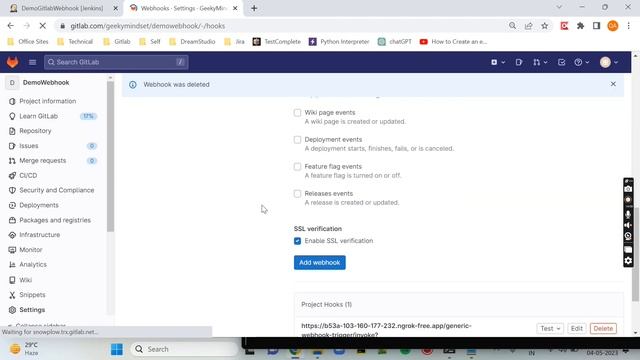Open the Gitlab bookmark folder

[x=117, y=42]
